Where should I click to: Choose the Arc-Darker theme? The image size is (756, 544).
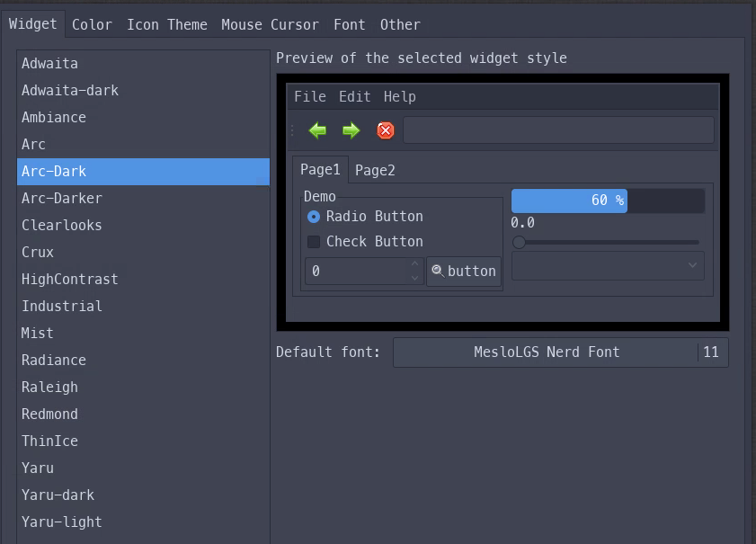click(x=143, y=199)
